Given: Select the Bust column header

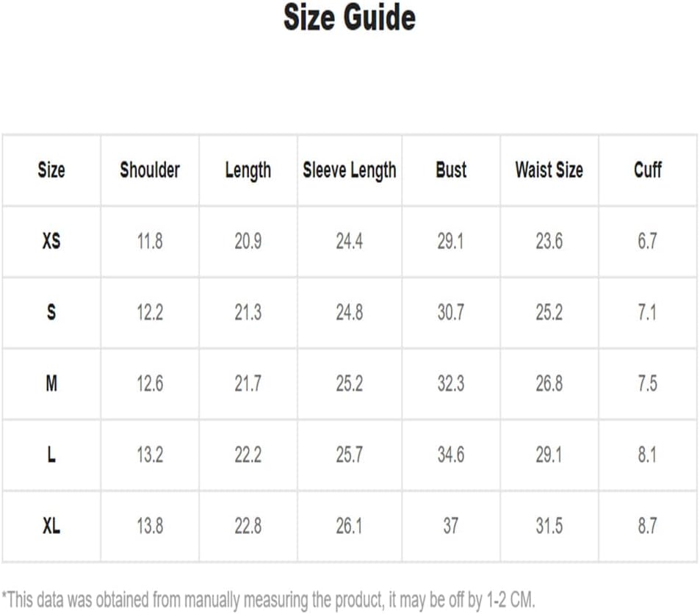Looking at the screenshot, I should point(451,170).
